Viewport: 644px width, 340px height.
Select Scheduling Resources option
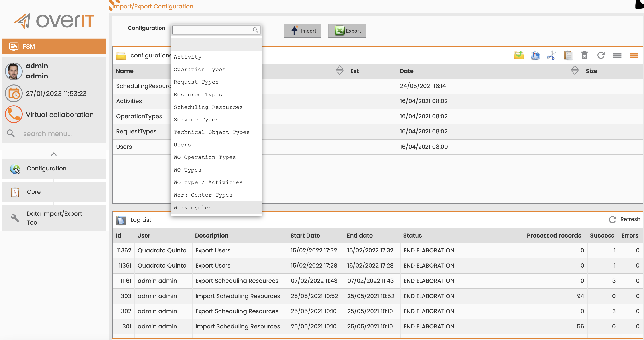coord(216,107)
